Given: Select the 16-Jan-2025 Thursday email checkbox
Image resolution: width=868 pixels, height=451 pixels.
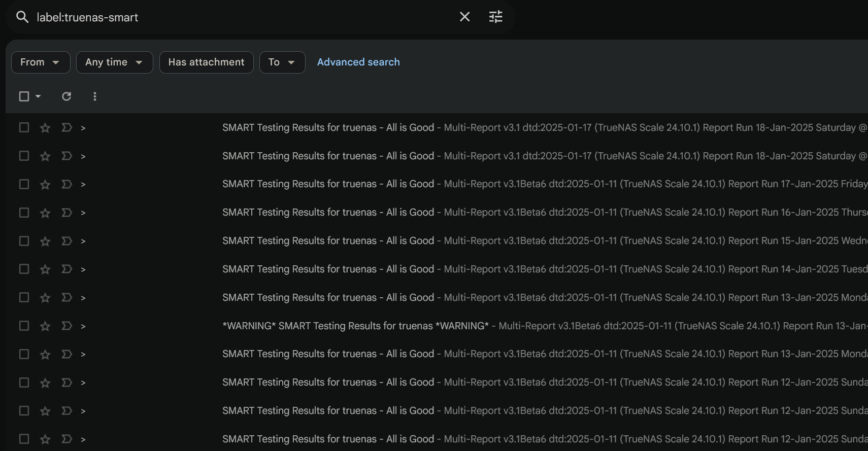Looking at the screenshot, I should pos(24,213).
